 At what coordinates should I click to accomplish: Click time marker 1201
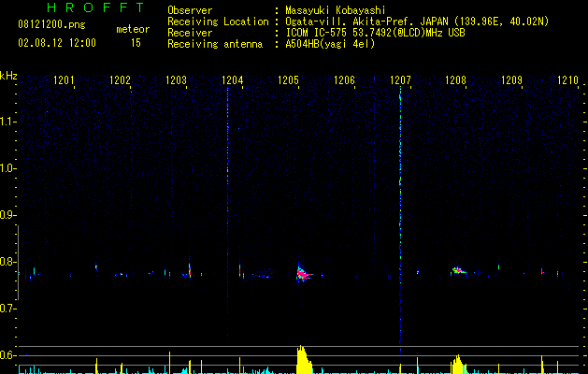tap(64, 79)
